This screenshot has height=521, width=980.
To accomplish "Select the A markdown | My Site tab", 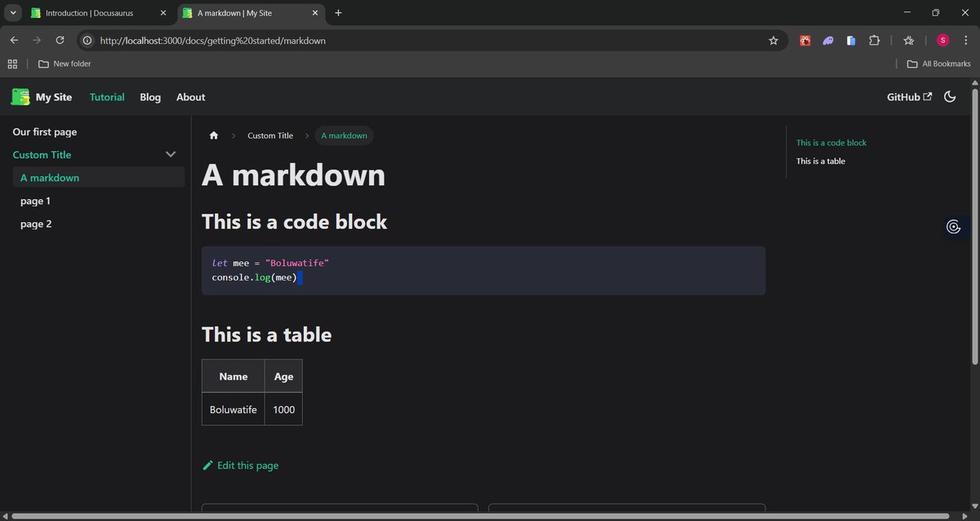I will (252, 13).
